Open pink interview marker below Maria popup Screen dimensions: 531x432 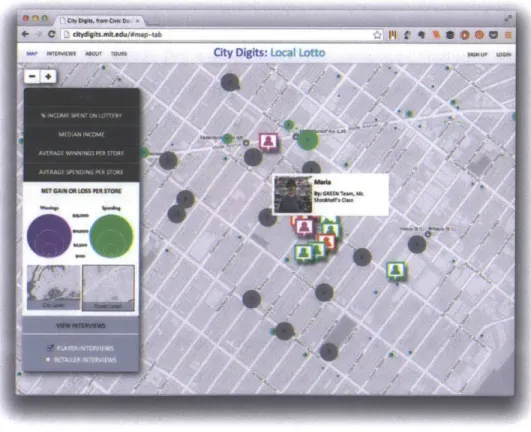click(305, 227)
